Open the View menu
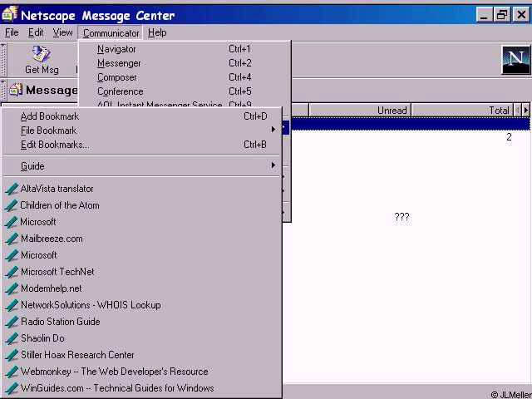 click(x=62, y=32)
